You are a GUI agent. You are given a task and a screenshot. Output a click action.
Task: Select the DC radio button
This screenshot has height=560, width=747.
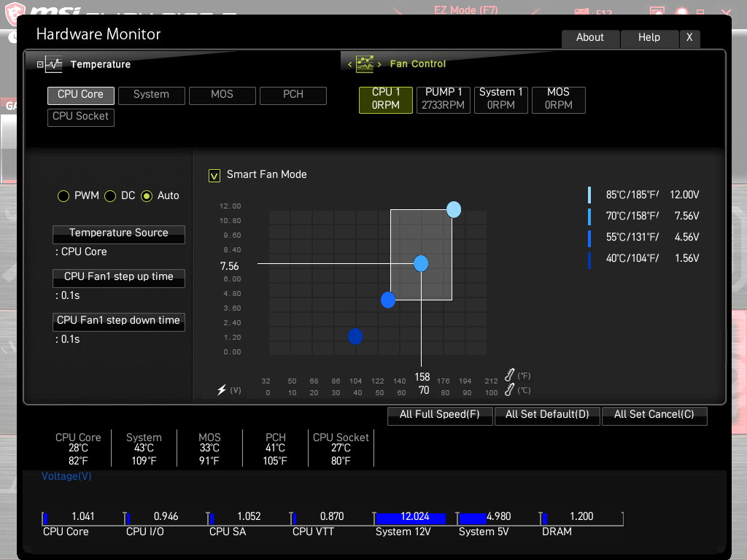pos(110,195)
